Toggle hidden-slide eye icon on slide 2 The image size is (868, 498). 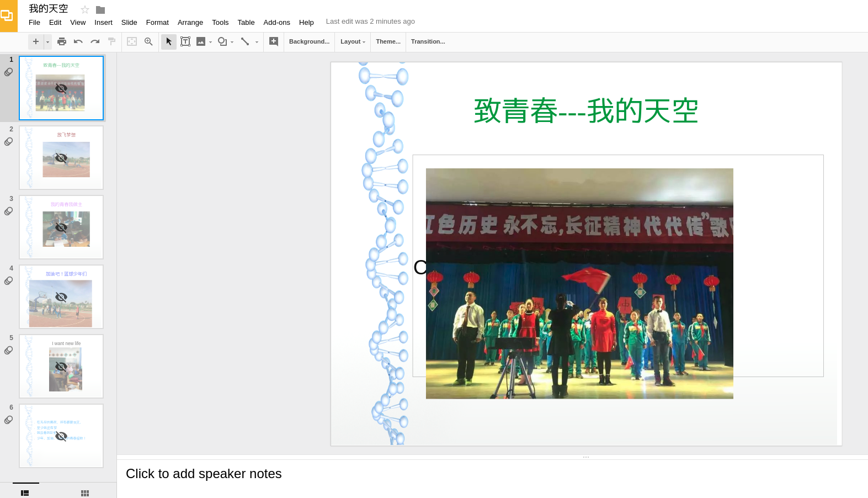click(61, 158)
